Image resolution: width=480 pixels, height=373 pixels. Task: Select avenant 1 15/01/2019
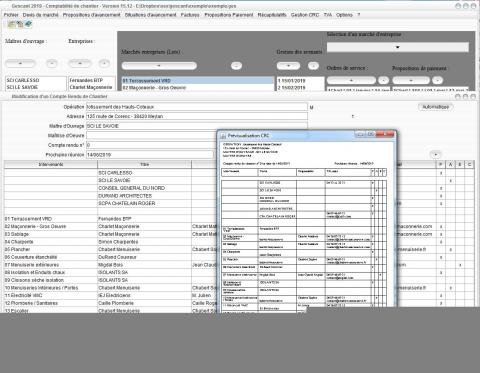(300, 81)
